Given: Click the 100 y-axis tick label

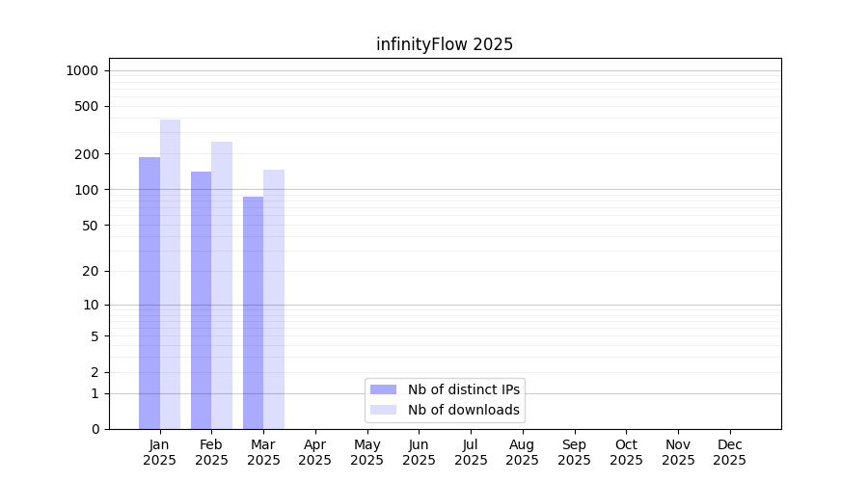Looking at the screenshot, I should (86, 190).
